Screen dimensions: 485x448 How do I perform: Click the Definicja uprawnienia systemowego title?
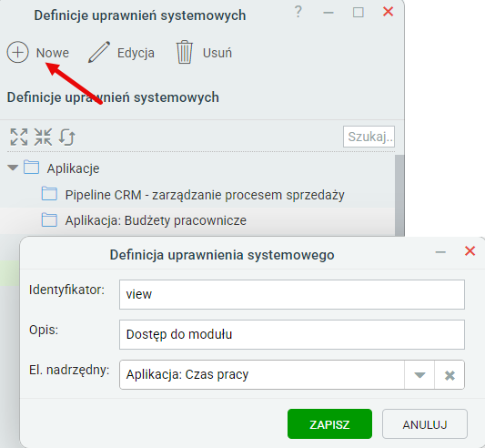click(222, 255)
